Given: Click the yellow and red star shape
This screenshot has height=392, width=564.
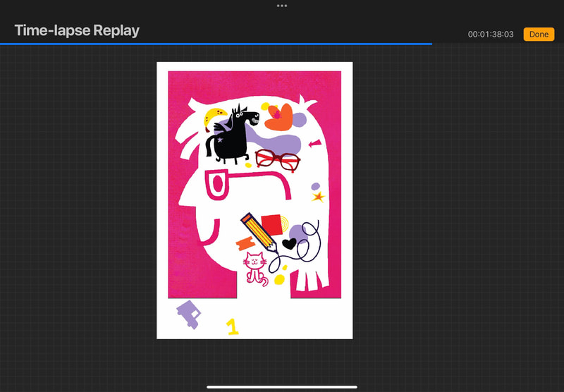Looking at the screenshot, I should pos(318,196).
